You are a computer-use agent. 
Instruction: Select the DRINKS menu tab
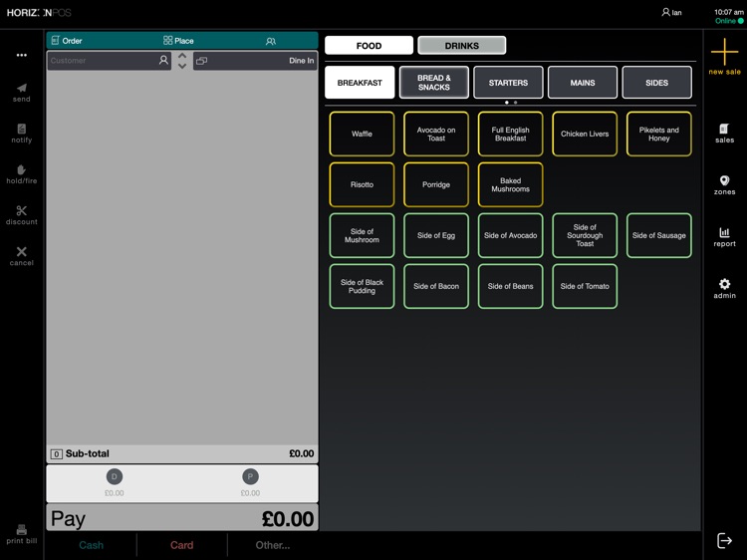click(461, 45)
